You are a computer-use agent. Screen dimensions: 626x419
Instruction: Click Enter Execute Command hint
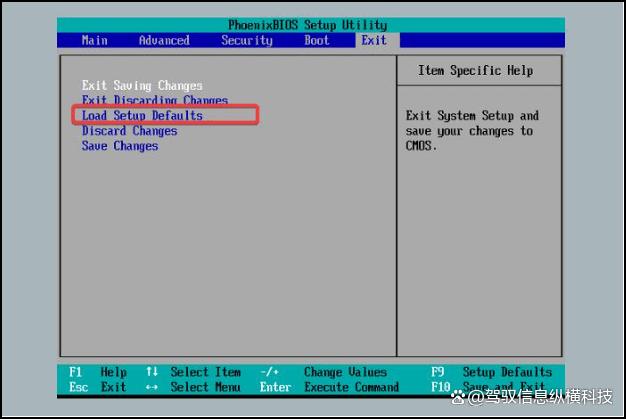click(329, 387)
